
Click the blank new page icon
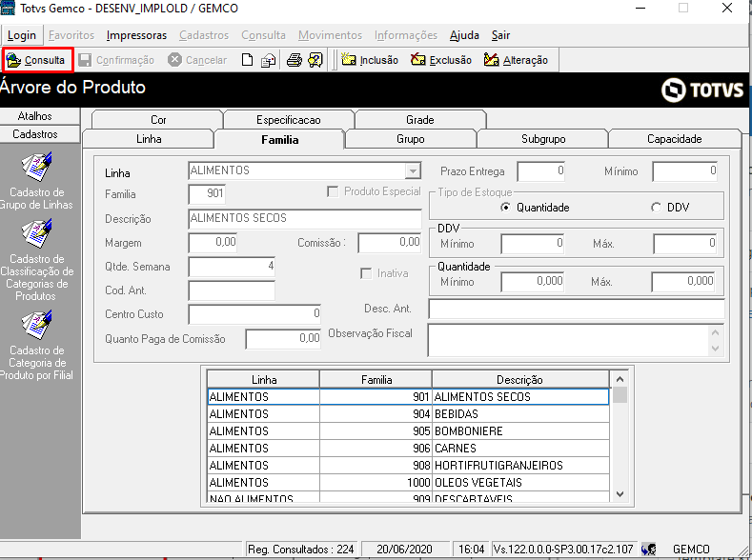247,60
